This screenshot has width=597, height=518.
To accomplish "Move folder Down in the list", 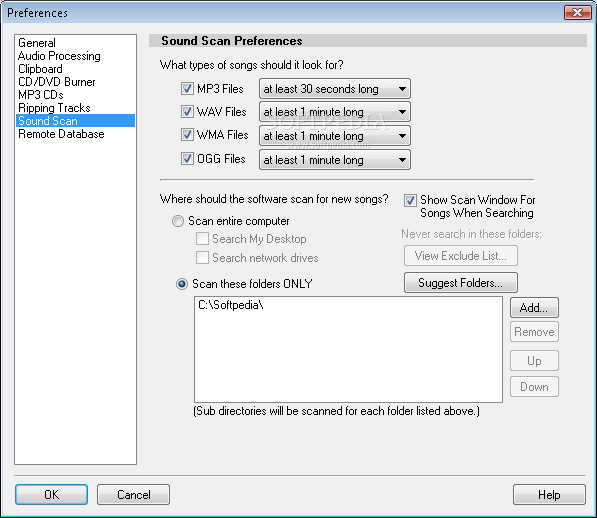I will tap(534, 387).
